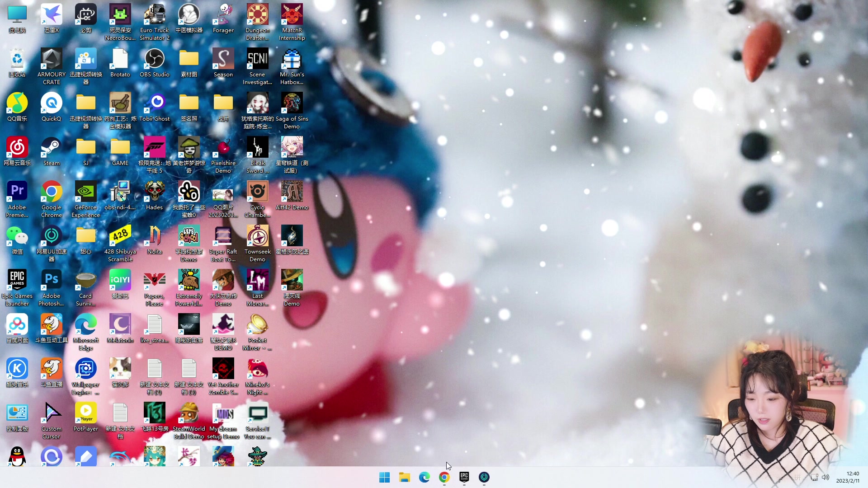The image size is (868, 488).
Task: Select the Melatonin game shortcut
Action: click(120, 329)
